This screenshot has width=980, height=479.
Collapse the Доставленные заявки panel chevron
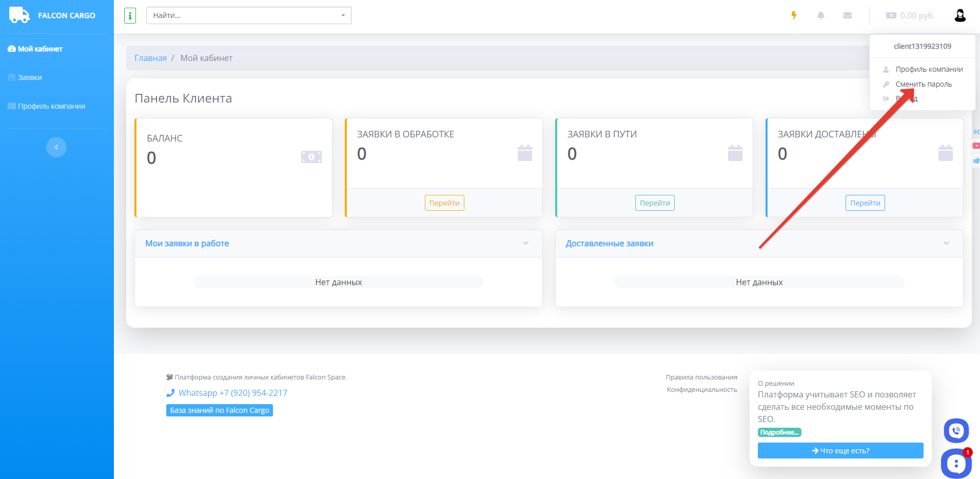(946, 243)
